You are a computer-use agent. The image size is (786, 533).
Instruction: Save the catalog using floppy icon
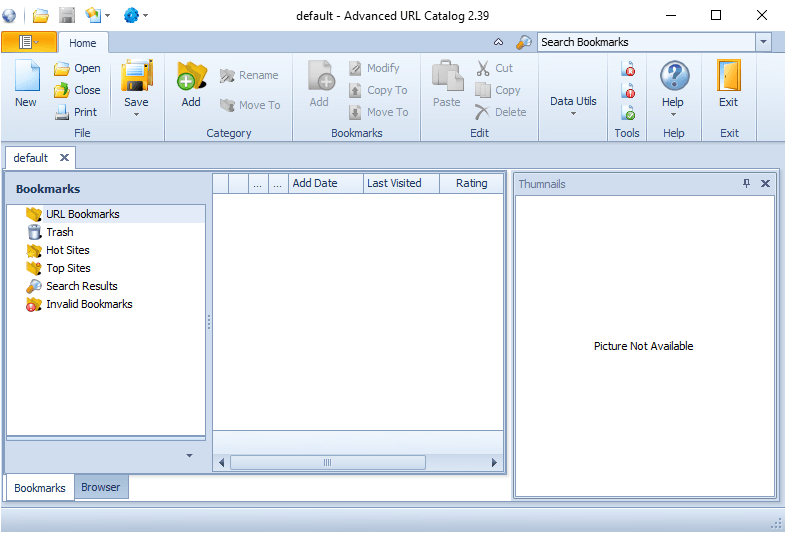coord(136,76)
